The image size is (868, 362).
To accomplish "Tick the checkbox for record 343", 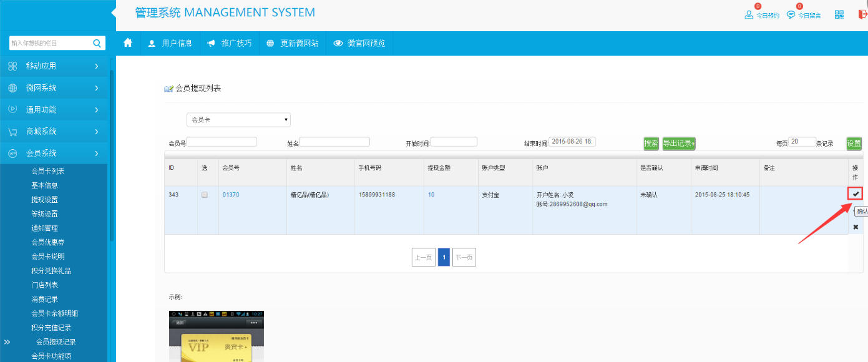I will pyautogui.click(x=205, y=195).
